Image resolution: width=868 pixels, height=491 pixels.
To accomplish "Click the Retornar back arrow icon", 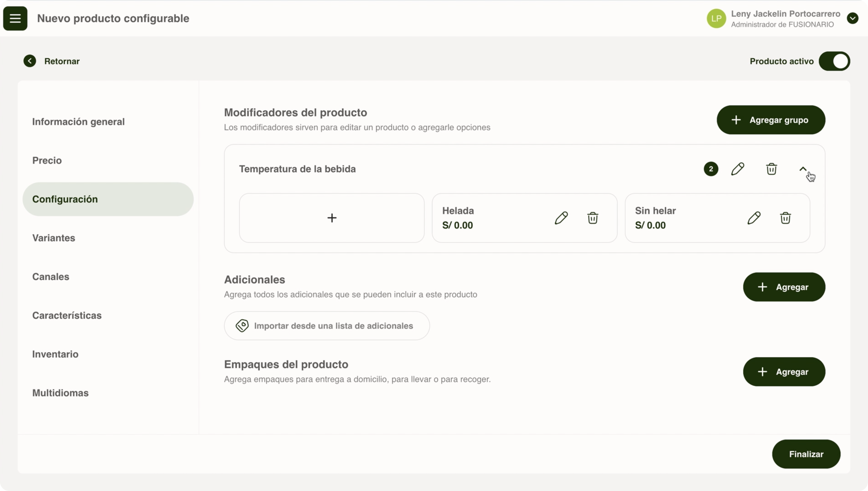I will pos(30,61).
